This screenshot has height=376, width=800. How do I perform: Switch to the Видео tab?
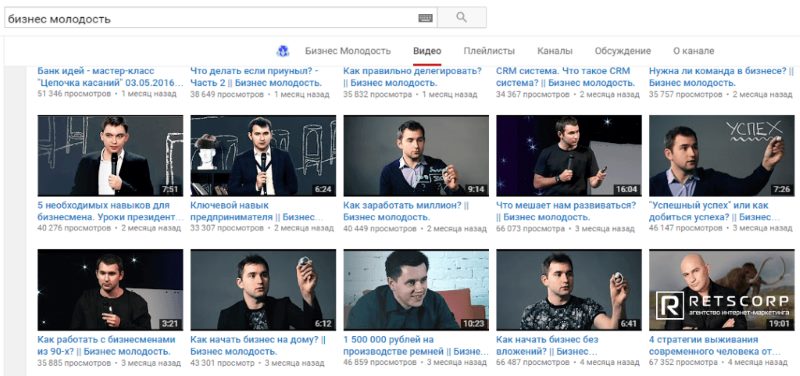[x=427, y=51]
